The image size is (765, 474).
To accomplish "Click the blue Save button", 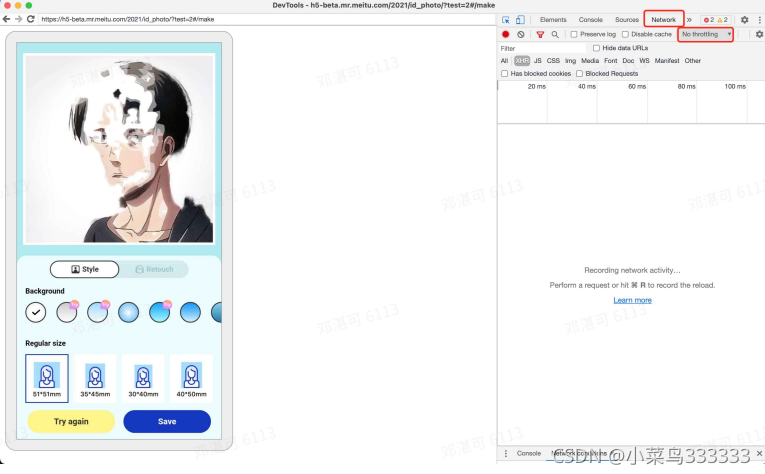I will click(x=167, y=421).
